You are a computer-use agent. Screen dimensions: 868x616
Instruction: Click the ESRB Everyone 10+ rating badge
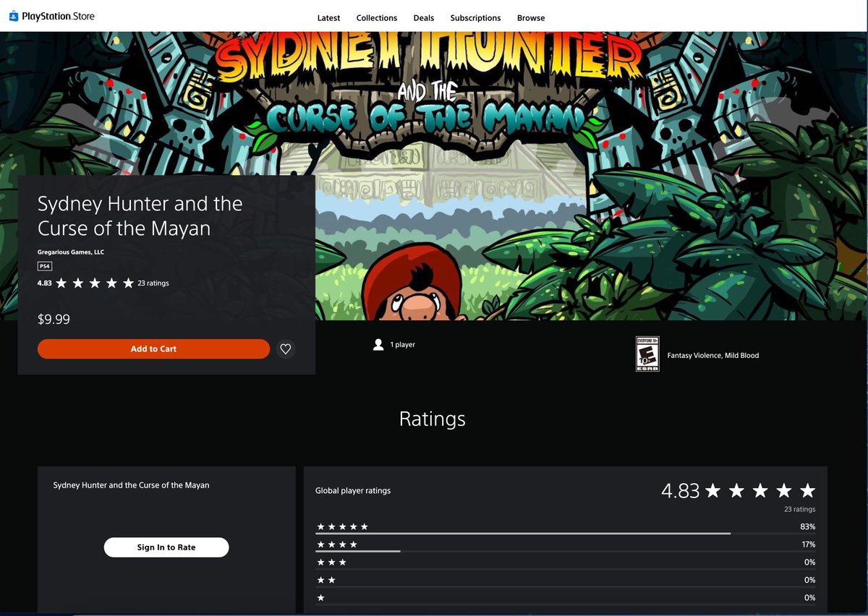(x=647, y=354)
